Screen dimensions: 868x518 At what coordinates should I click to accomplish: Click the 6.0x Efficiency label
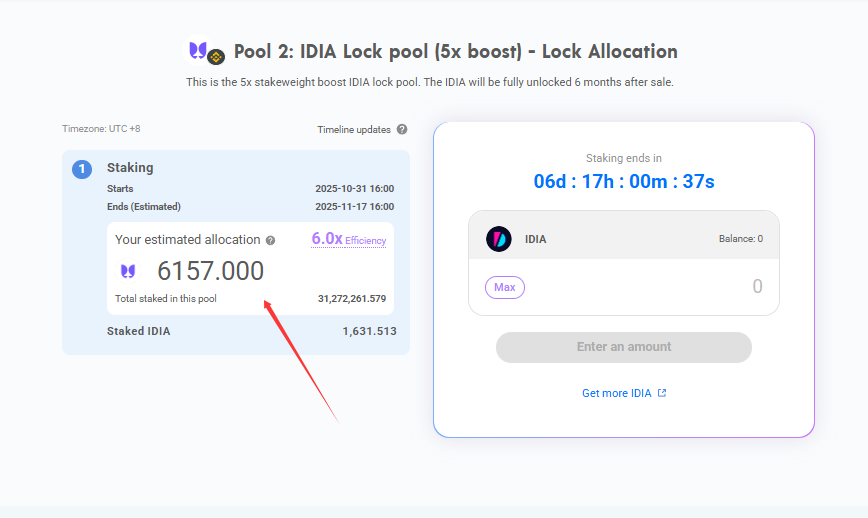click(x=348, y=239)
